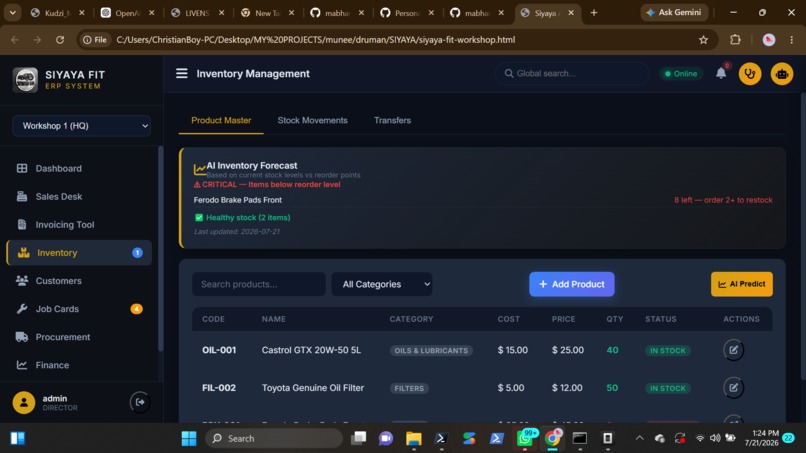Switch to the Stock Movements tab
This screenshot has width=806, height=453.
tap(313, 120)
